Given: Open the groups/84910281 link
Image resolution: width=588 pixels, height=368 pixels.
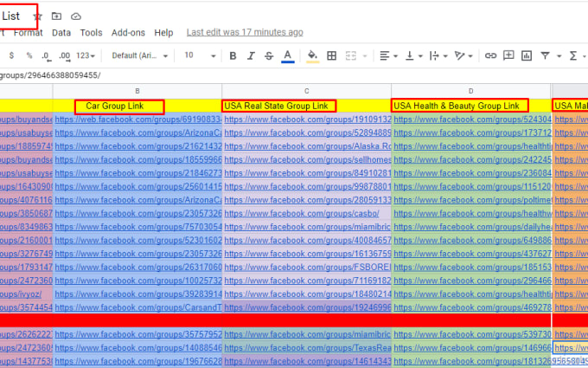Looking at the screenshot, I should 308,173.
